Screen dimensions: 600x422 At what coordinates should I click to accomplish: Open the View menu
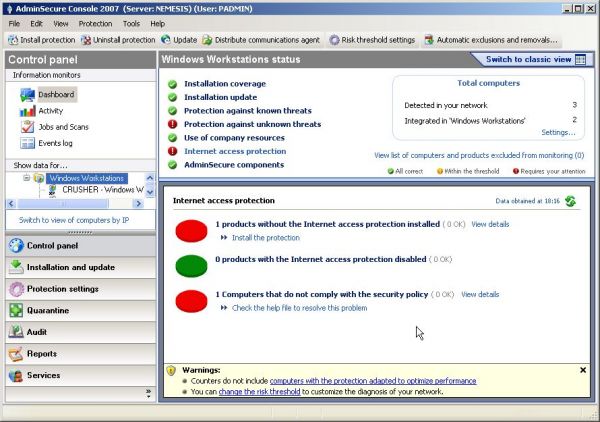point(61,24)
